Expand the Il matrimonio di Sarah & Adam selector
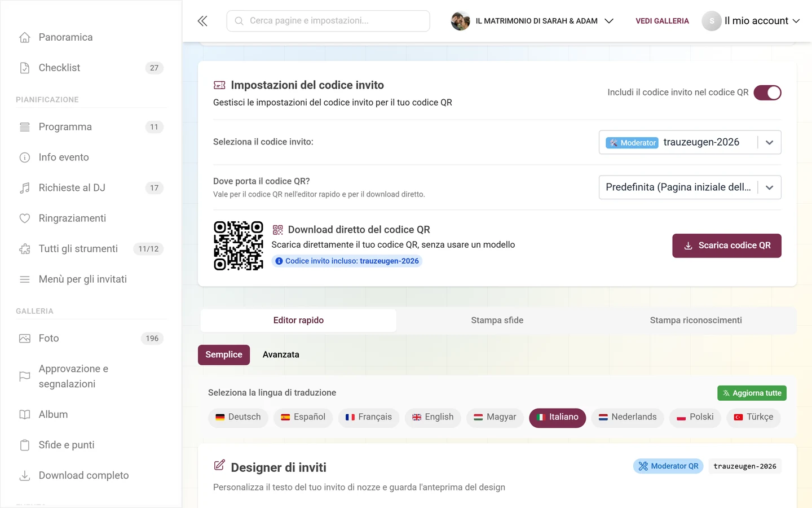Viewport: 812px width, 508px height. (532, 21)
